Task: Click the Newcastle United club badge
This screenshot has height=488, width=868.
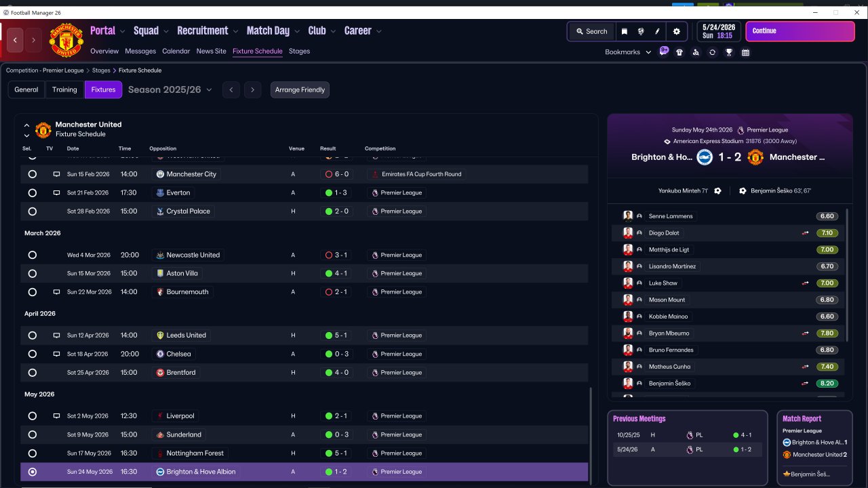Action: click(x=160, y=256)
